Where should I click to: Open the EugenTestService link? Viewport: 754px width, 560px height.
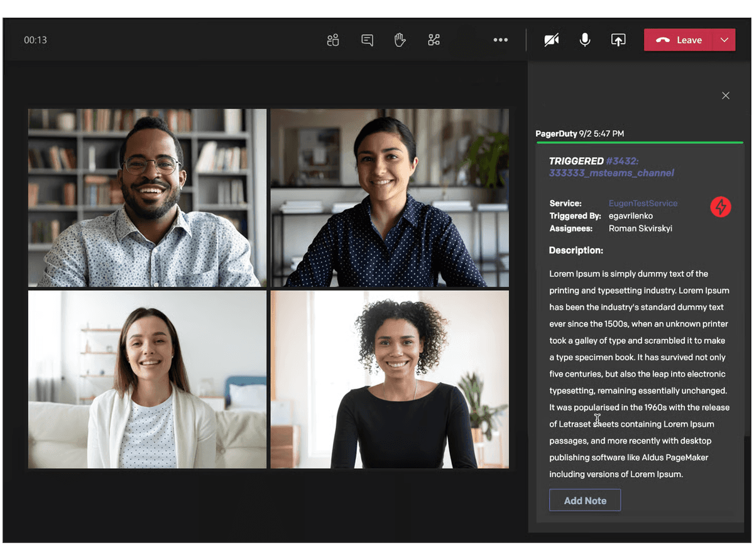(643, 203)
